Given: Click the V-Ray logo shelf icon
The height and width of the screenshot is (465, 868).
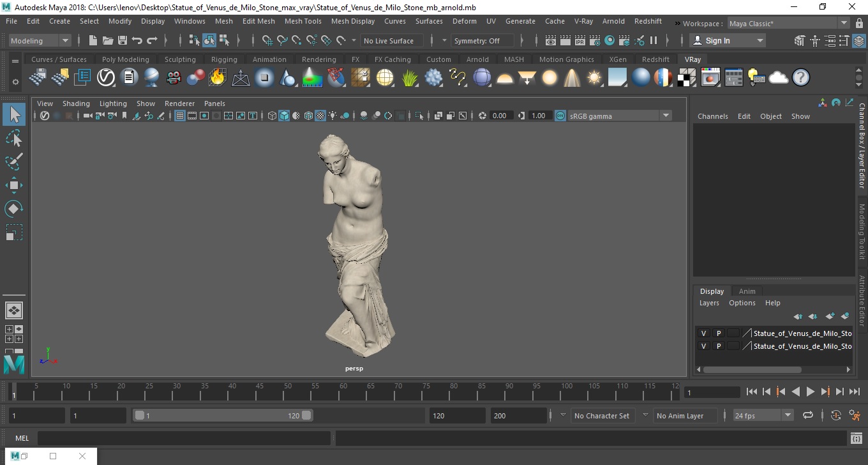Looking at the screenshot, I should coord(105,78).
